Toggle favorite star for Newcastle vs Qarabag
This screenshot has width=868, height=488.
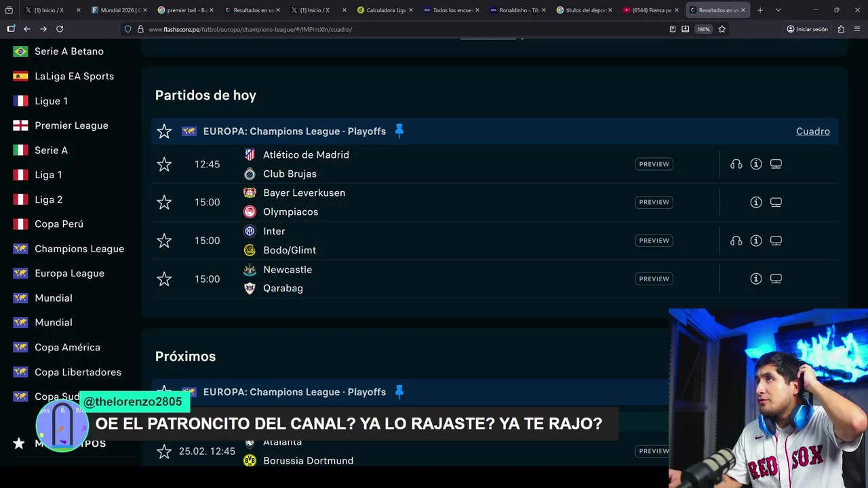[164, 279]
